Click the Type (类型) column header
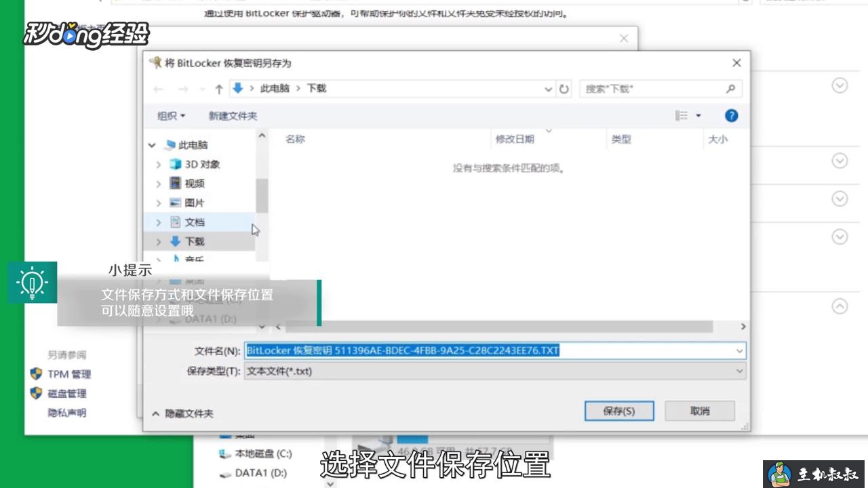This screenshot has width=868, height=488. pos(621,139)
